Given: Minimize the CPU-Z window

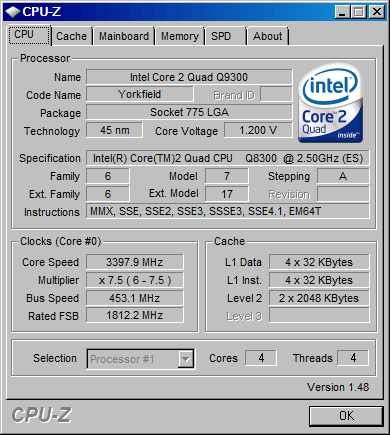Looking at the screenshot, I should (x=342, y=12).
